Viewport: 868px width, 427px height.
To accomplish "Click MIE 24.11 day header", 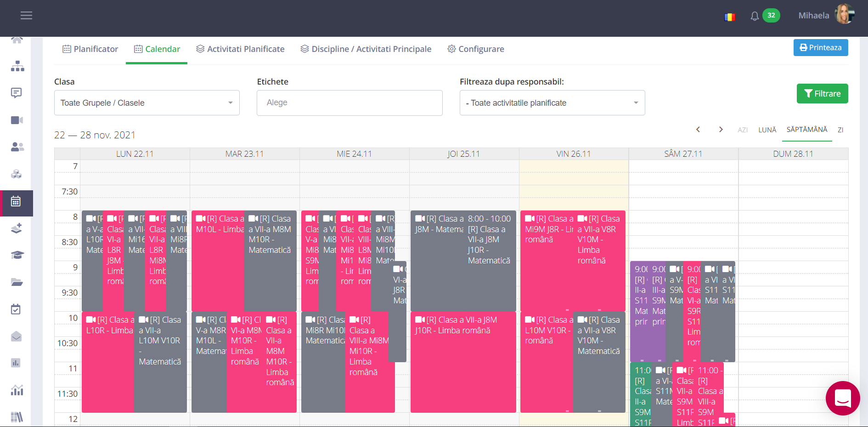I will (x=355, y=154).
